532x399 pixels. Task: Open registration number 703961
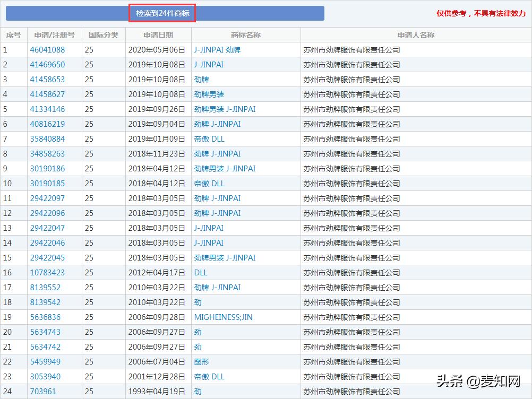43,392
